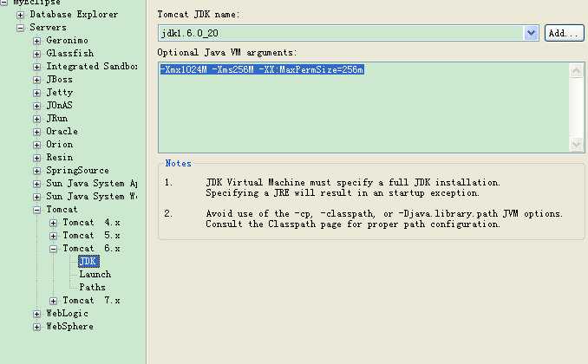This screenshot has height=364, width=588.
Task: Select Jetty in the tree
Action: pyautogui.click(x=59, y=92)
